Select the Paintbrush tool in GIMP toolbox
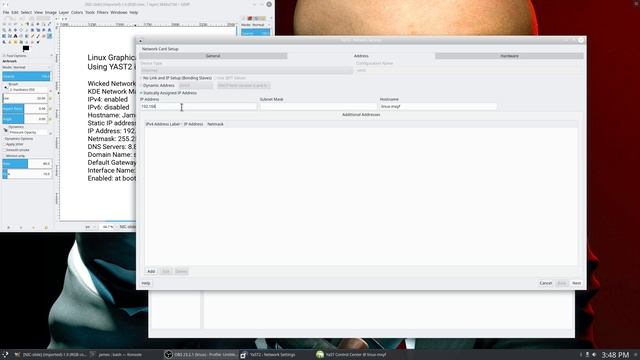Viewport: 640px width, 360px height. [x=38, y=36]
